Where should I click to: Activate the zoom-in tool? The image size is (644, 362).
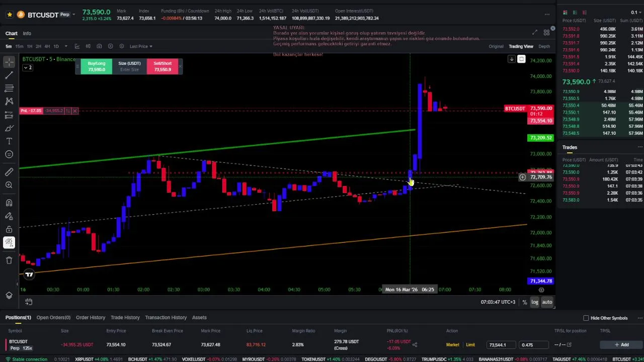(x=9, y=185)
